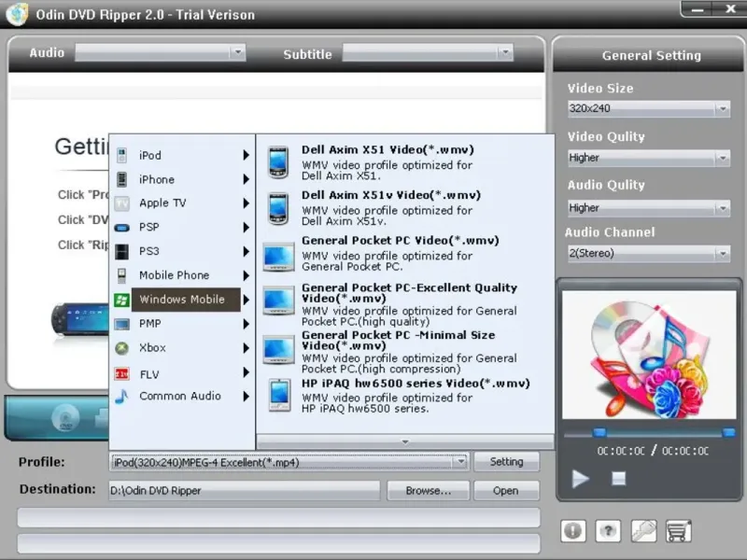The image size is (747, 560).
Task: Click the right preview slider handle
Action: [728, 432]
